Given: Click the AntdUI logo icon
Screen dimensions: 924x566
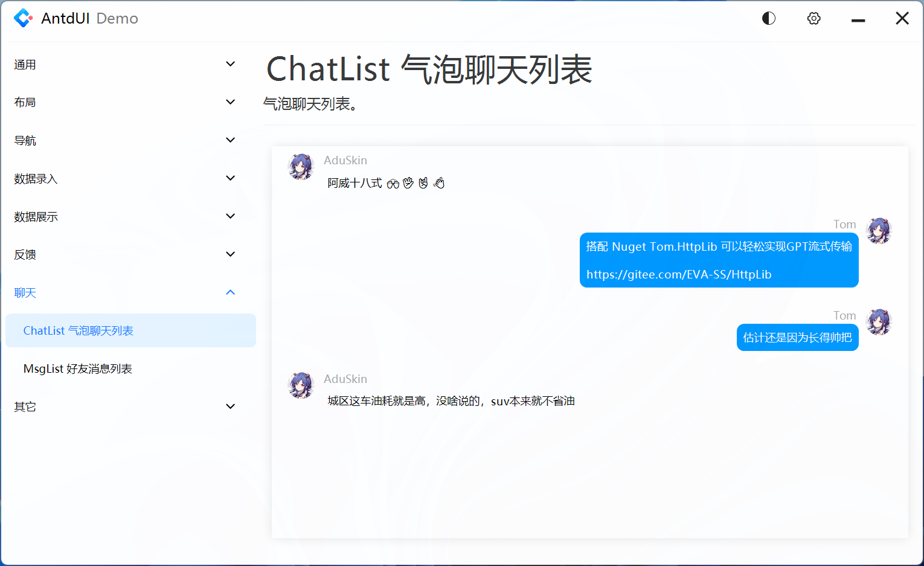Looking at the screenshot, I should 23,18.
